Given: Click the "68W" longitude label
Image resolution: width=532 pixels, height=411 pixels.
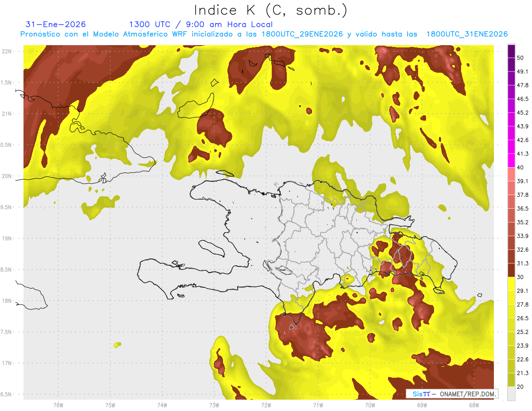Looking at the screenshot, I should [474, 405].
